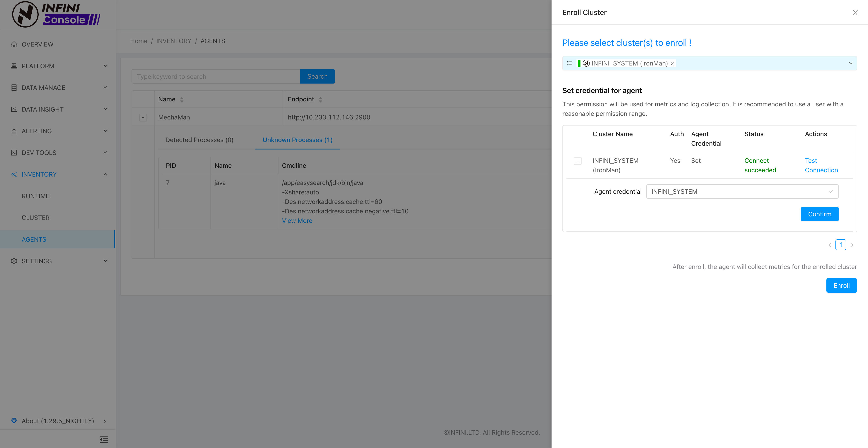Click the list icon in cluster selector
The height and width of the screenshot is (448, 868).
click(570, 63)
